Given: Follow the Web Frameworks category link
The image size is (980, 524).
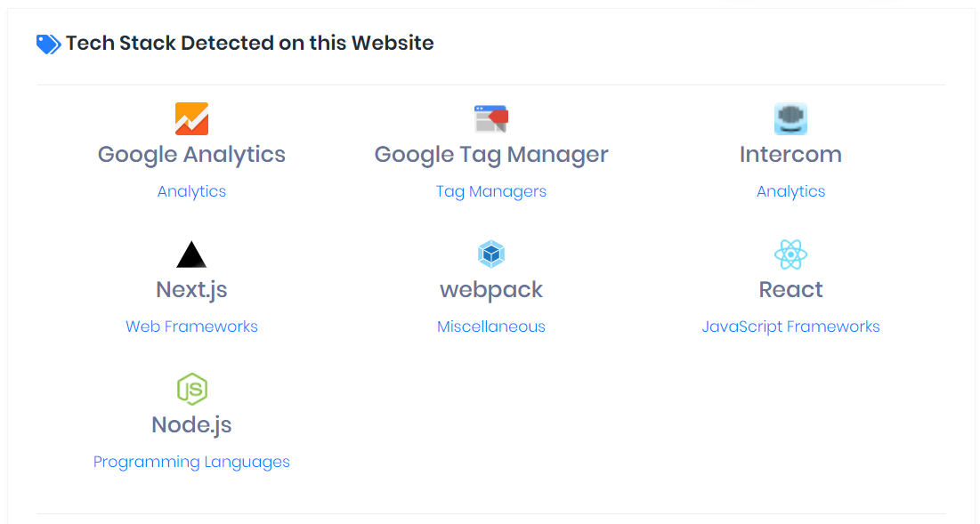Looking at the screenshot, I should [192, 326].
